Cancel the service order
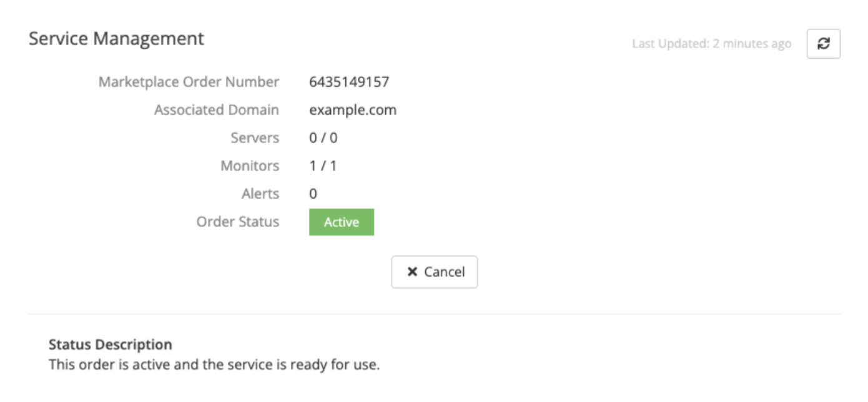The width and height of the screenshot is (868, 402). pyautogui.click(x=435, y=272)
